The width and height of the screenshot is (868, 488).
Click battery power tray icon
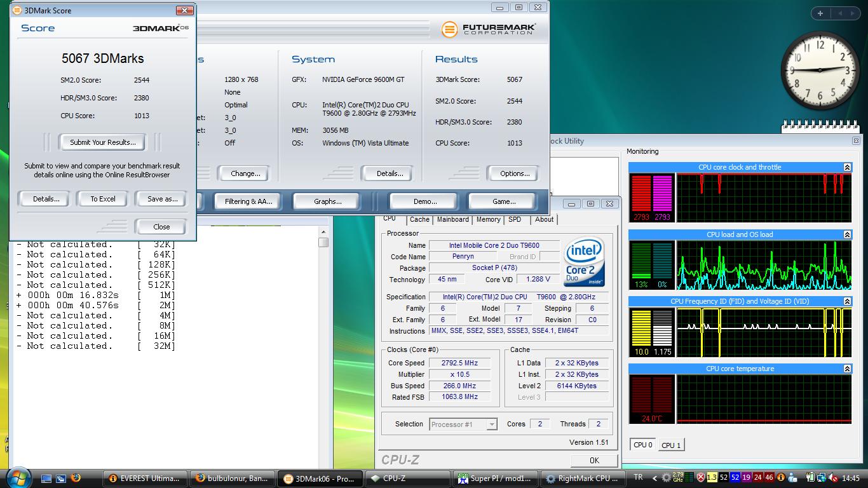(811, 478)
